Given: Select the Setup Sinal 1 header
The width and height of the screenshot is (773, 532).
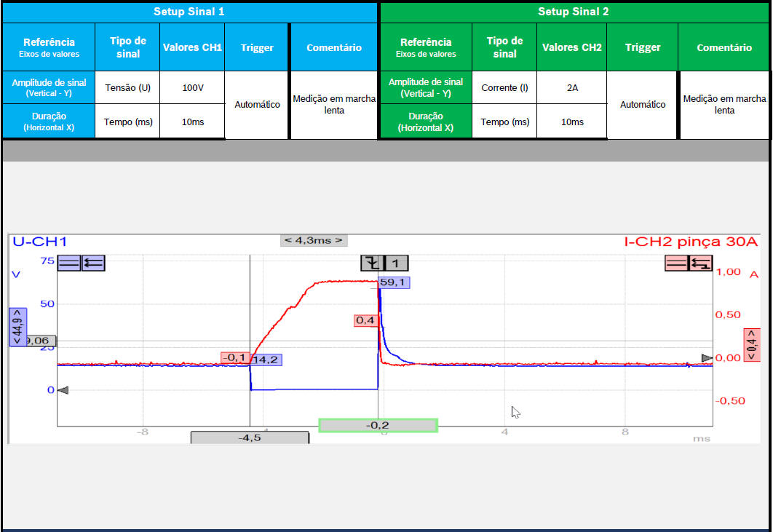Looking at the screenshot, I should 189,12.
